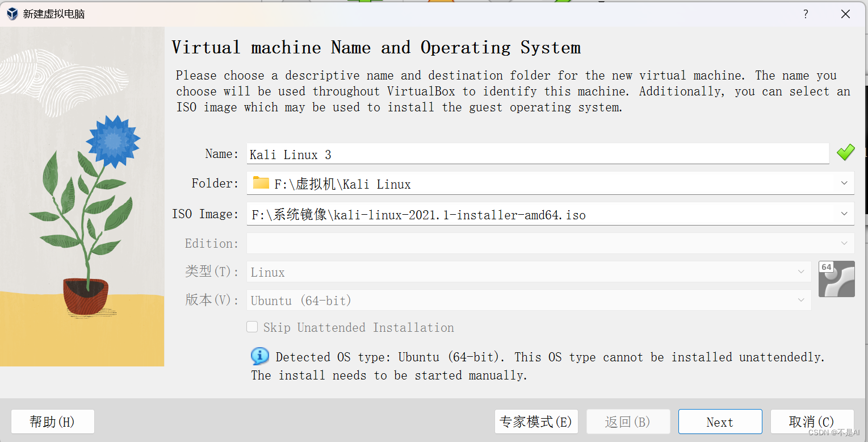Close the 新建虚拟电脑 dialog window
This screenshot has width=868, height=442.
(845, 14)
